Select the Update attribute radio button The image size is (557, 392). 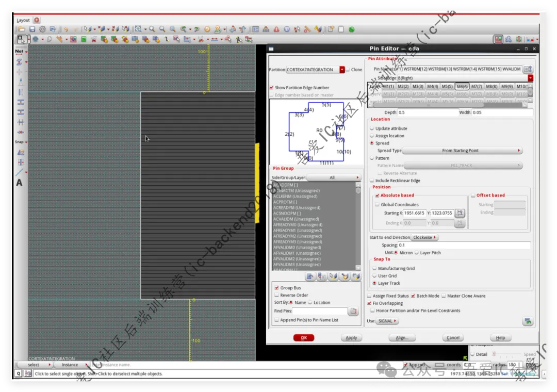click(372, 128)
